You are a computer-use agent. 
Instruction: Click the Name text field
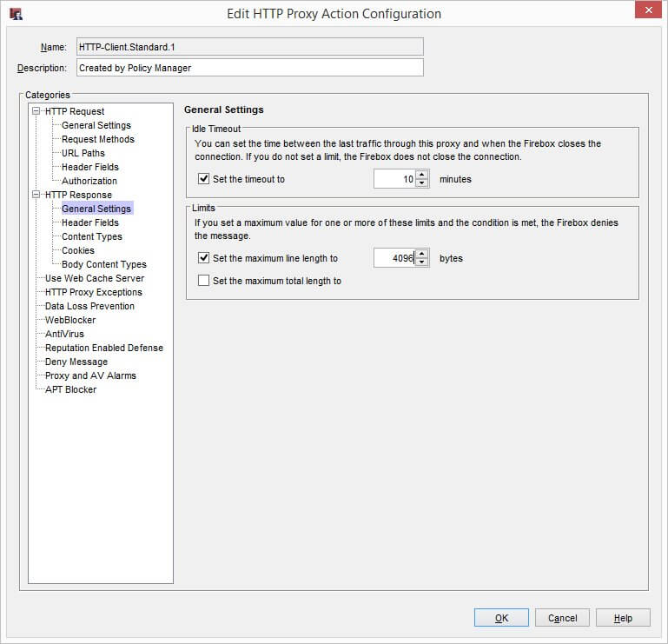[250, 46]
